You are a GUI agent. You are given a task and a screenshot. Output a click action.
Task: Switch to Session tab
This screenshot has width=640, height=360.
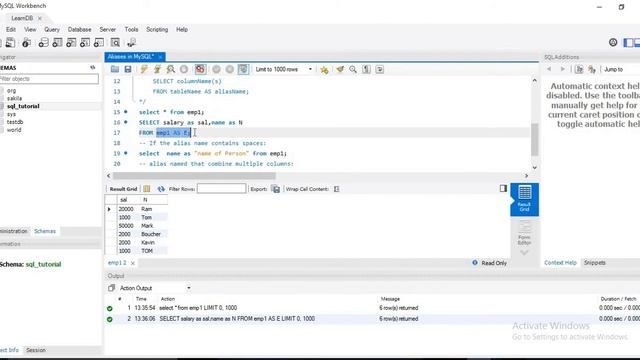coord(36,350)
